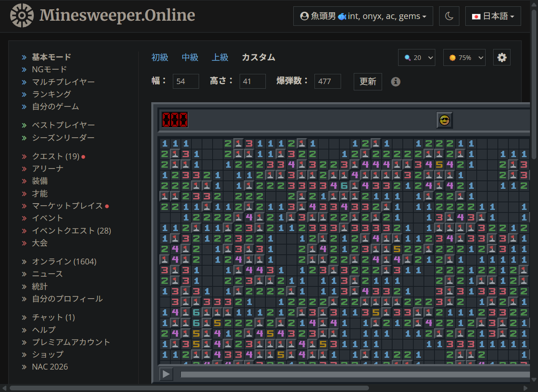Expand the zoom level 20 dropdown

coord(417,57)
